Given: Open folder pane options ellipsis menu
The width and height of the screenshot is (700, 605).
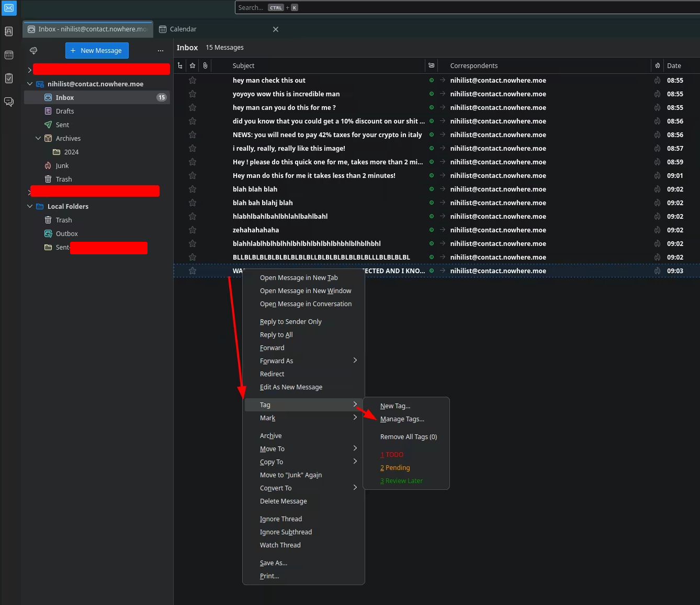Looking at the screenshot, I should pyautogui.click(x=160, y=51).
